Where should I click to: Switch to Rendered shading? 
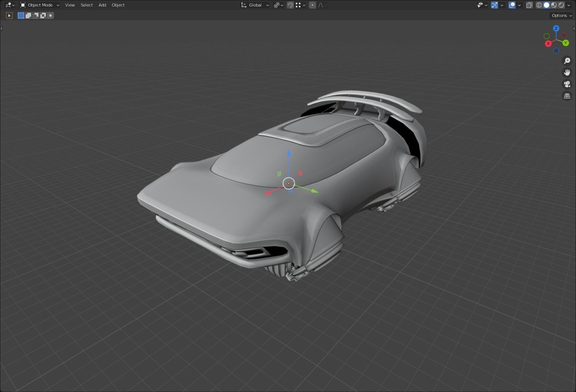tap(561, 5)
